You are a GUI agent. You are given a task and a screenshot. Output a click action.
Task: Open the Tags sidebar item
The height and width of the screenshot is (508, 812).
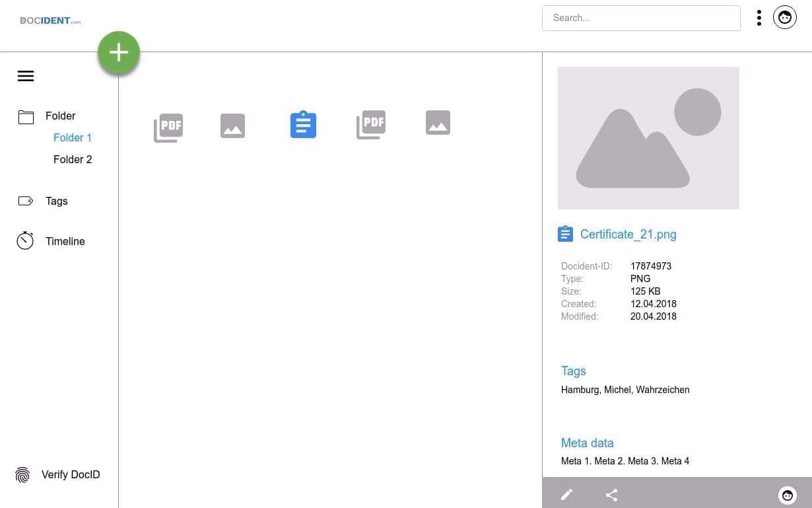(56, 201)
